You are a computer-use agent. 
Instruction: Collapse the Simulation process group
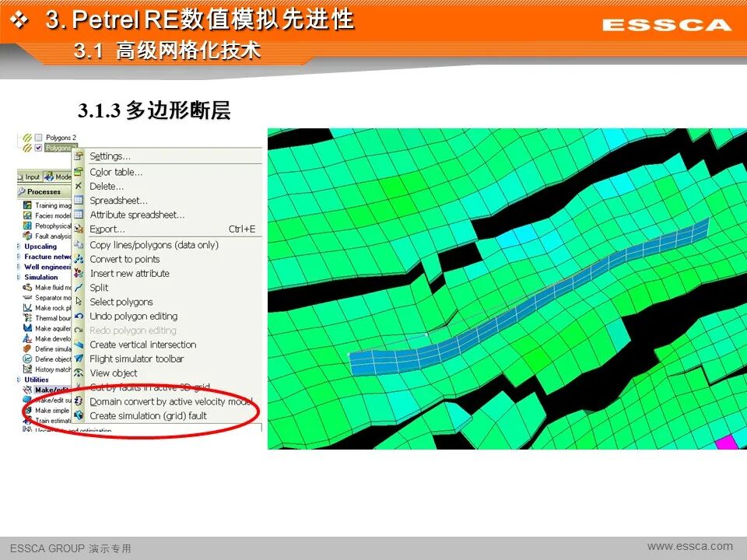[x=19, y=277]
